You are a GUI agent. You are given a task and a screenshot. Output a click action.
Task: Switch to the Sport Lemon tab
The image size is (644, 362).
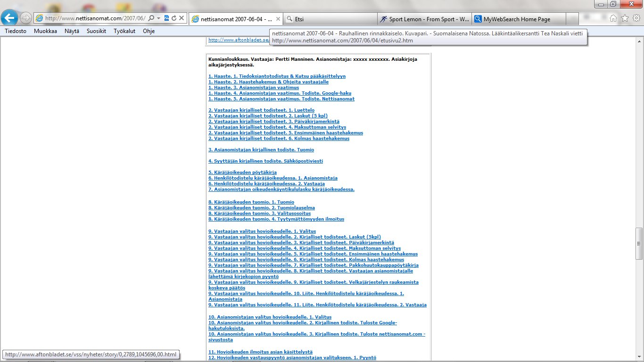tap(424, 19)
